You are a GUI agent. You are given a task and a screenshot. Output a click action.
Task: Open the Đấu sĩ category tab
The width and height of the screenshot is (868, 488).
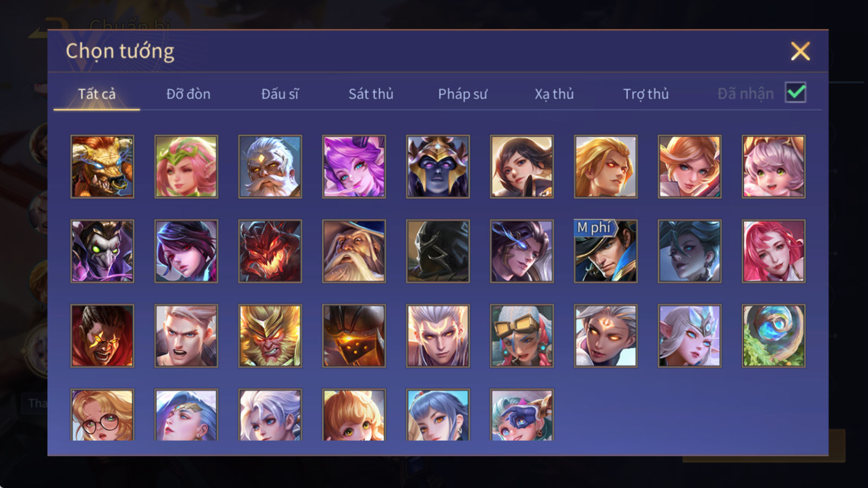click(x=280, y=94)
